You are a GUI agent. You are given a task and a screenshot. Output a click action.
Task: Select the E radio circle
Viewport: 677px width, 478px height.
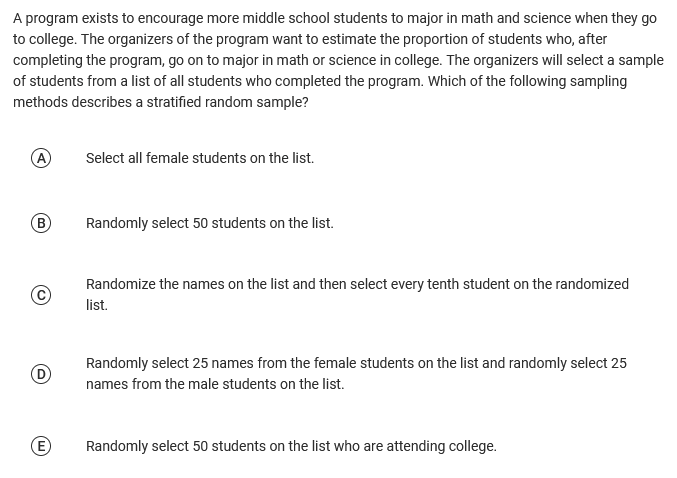click(41, 446)
